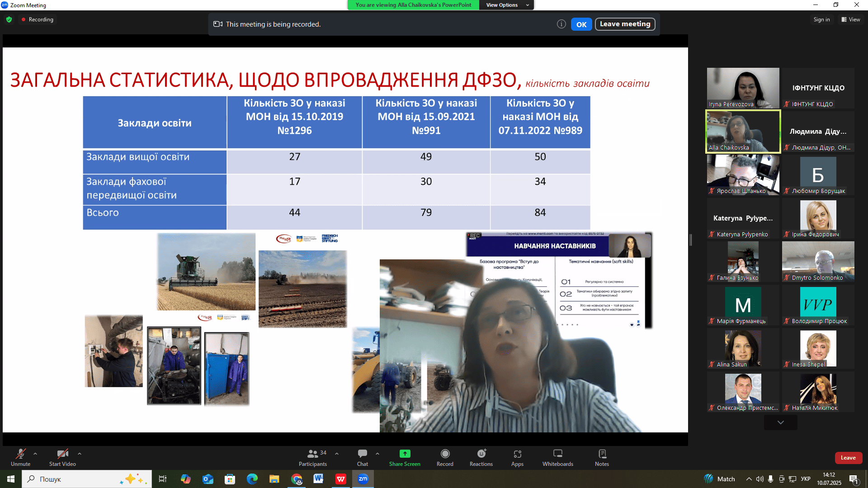Select Iryna Perevozova video tile

743,88
